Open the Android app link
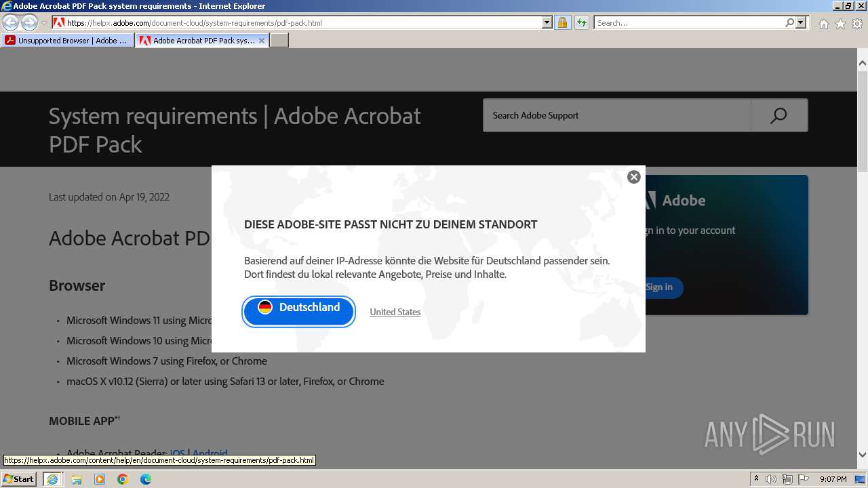 tap(210, 453)
